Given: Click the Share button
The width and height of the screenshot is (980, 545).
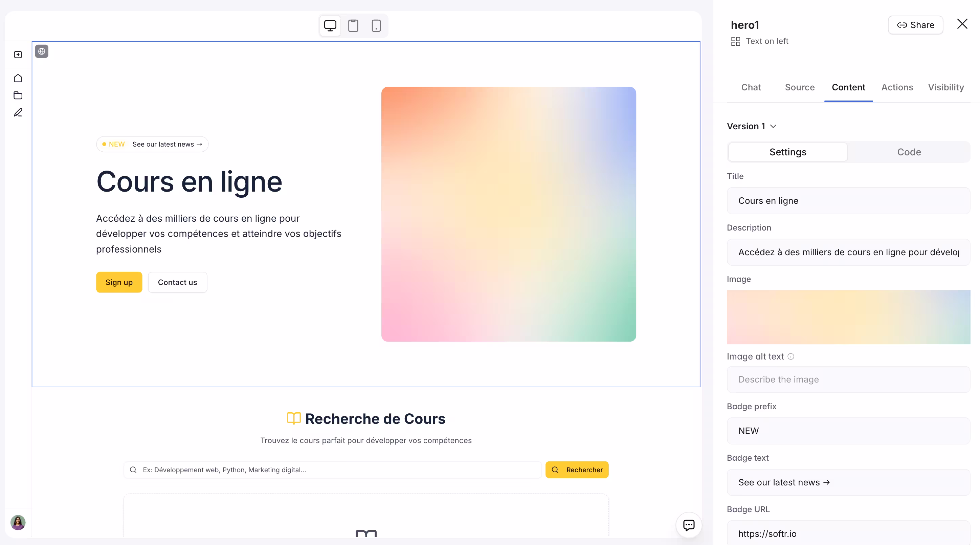Looking at the screenshot, I should (915, 25).
